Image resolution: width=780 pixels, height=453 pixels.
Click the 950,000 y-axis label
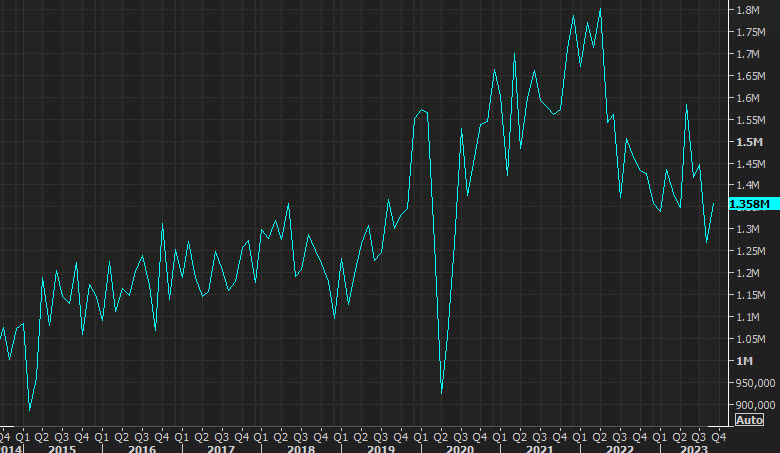[x=755, y=383]
